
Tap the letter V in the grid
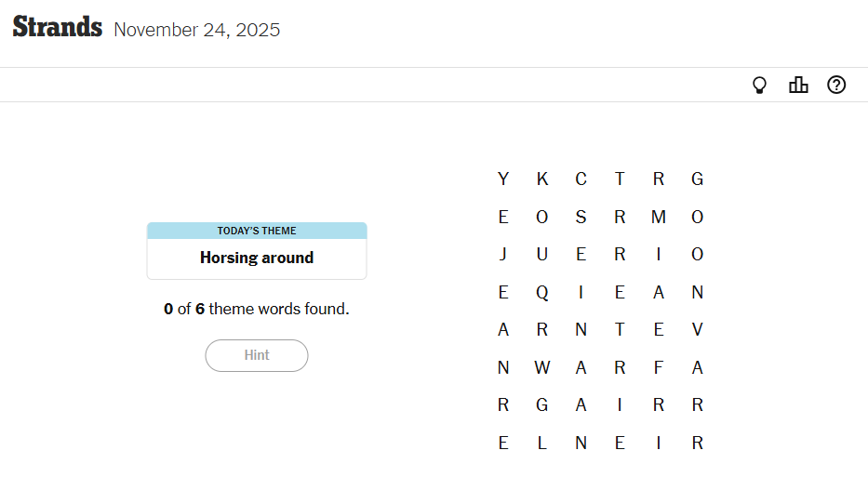tap(698, 330)
